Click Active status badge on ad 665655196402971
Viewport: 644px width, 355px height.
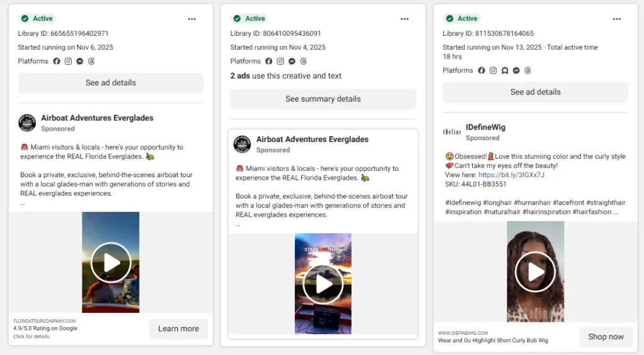click(x=37, y=18)
